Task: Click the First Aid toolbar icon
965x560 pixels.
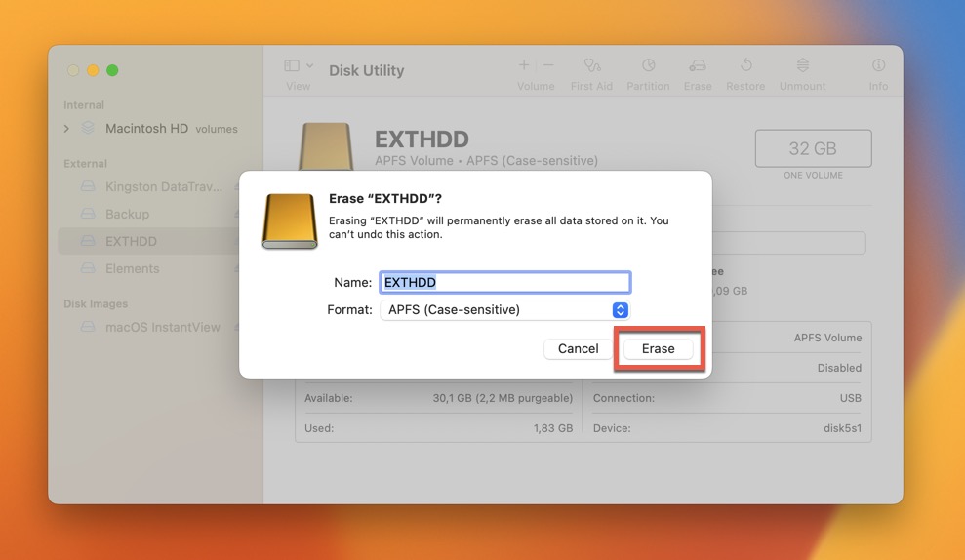Action: tap(591, 66)
